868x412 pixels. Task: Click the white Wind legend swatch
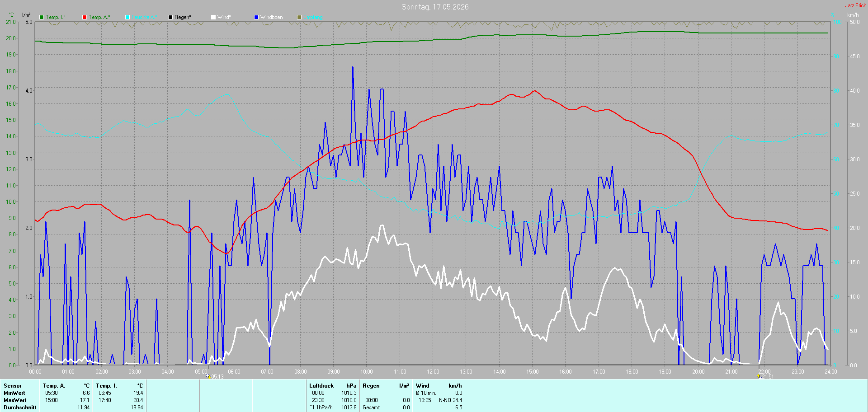tap(213, 17)
